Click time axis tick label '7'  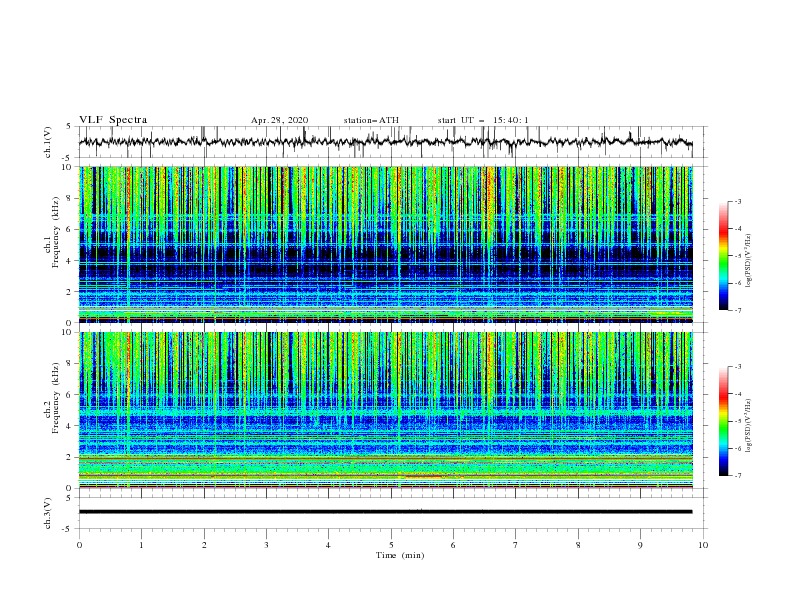[516, 545]
